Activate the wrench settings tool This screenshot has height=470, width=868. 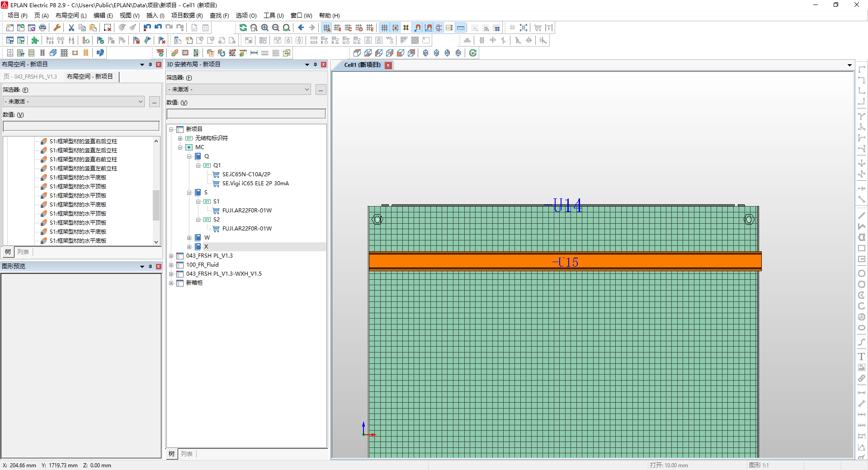pyautogui.click(x=57, y=28)
